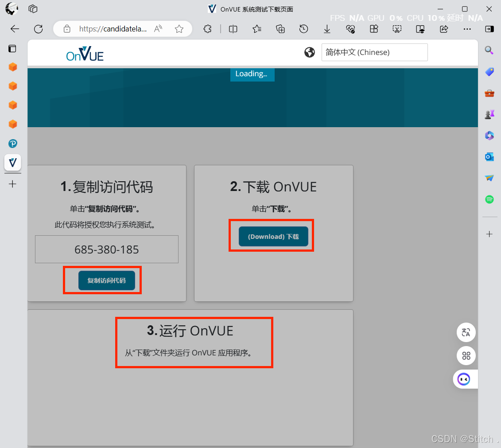The width and height of the screenshot is (501, 448).
Task: Click the page title OnVUE 系统测试下载页面
Action: tap(257, 9)
